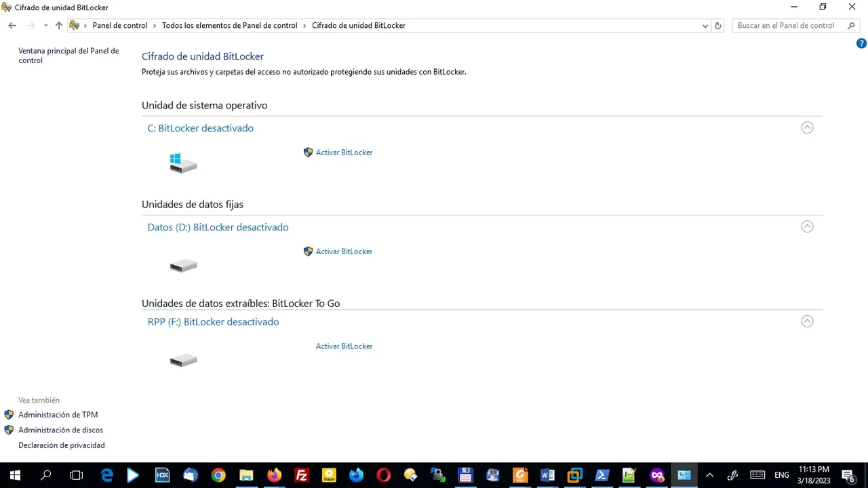This screenshot has height=488, width=868.
Task: Expand breadcrumb arrow after Todos los elementos
Action: pyautogui.click(x=304, y=26)
